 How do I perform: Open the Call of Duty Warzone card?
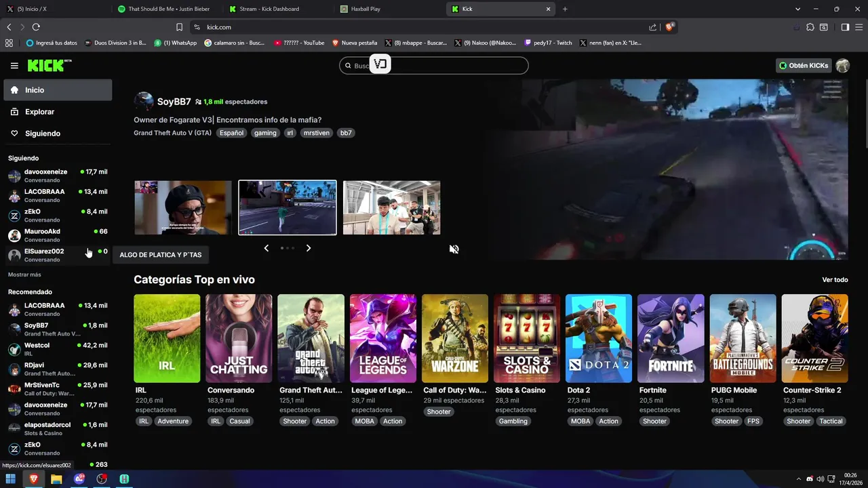(x=455, y=338)
